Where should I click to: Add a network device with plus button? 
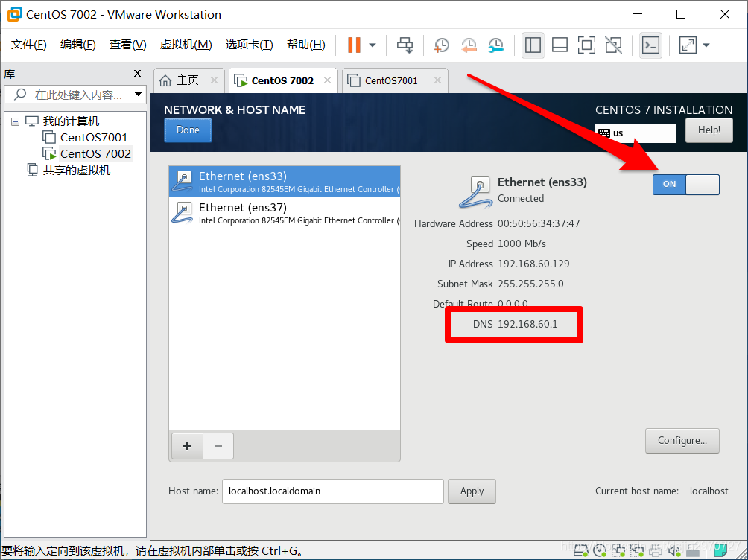(x=187, y=446)
